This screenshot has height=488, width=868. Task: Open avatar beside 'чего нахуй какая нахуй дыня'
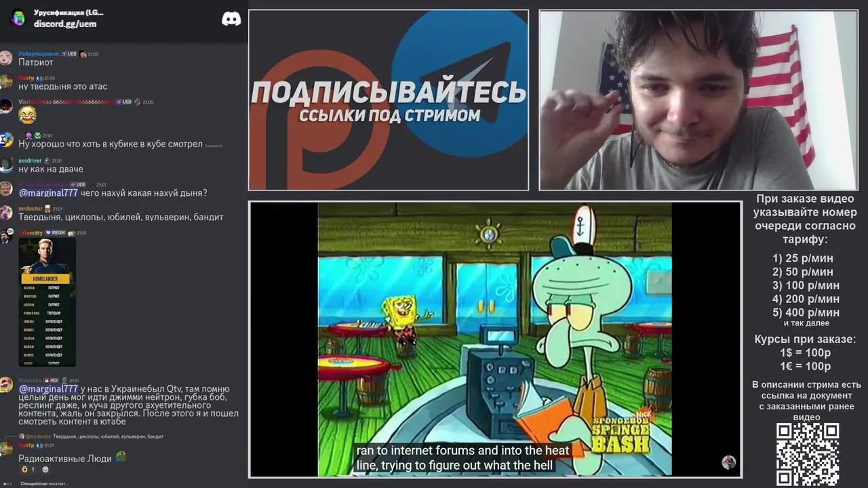tap(6, 188)
